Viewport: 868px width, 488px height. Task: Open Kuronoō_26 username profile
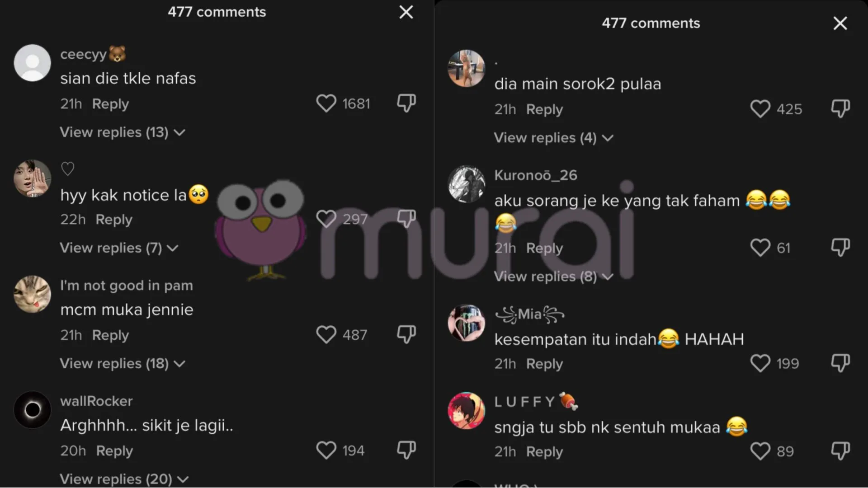[536, 175]
